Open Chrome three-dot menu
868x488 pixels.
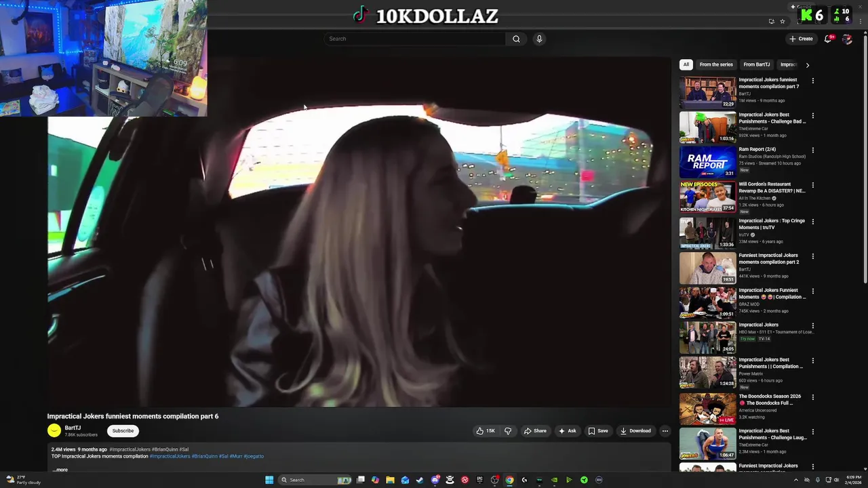click(x=861, y=21)
